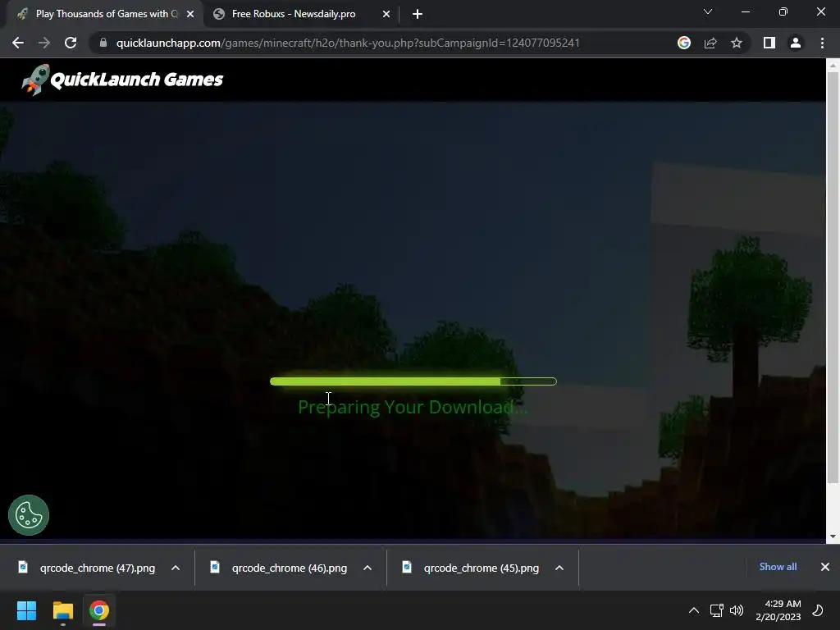Restore down the Chrome window
The width and height of the screenshot is (840, 630).
pos(783,11)
